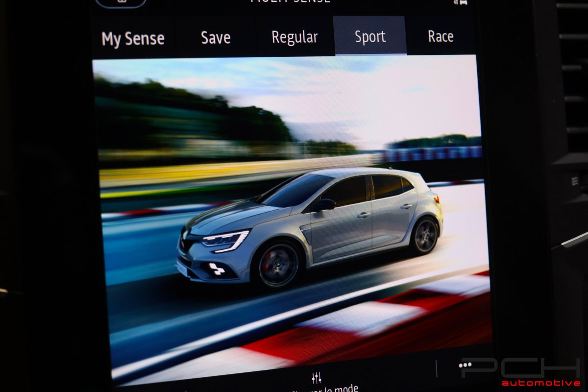Tap the highlighted Sport mode tab
Screen dimensions: 588x392
pyautogui.click(x=370, y=36)
